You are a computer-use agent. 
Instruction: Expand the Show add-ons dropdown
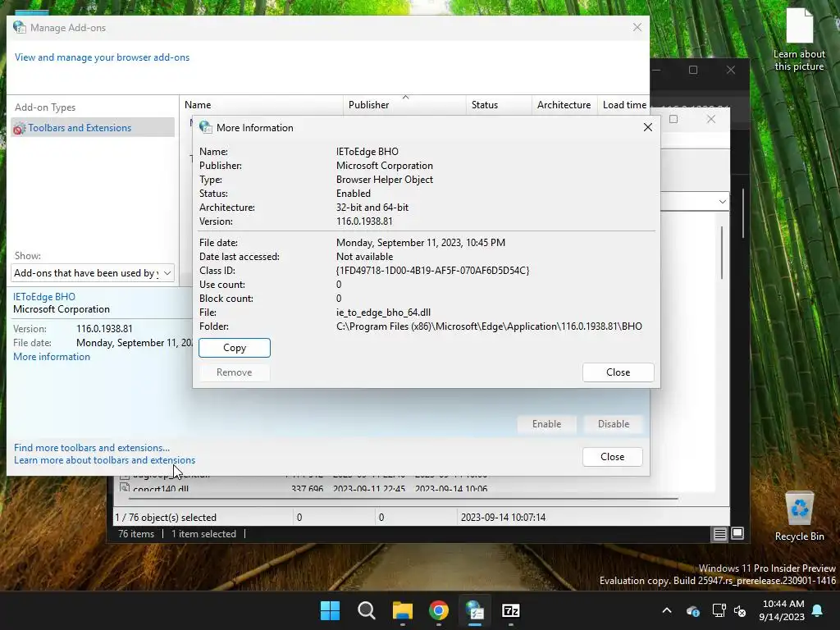tap(92, 272)
